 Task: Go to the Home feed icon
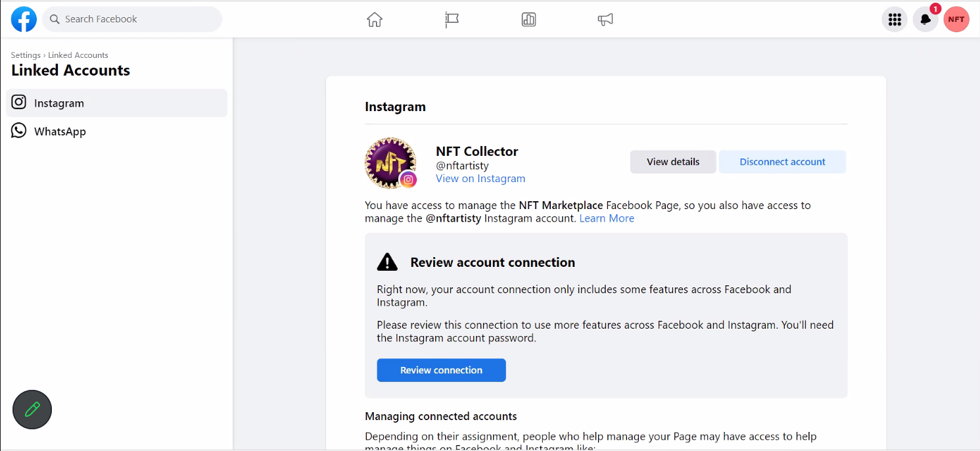coord(375,20)
